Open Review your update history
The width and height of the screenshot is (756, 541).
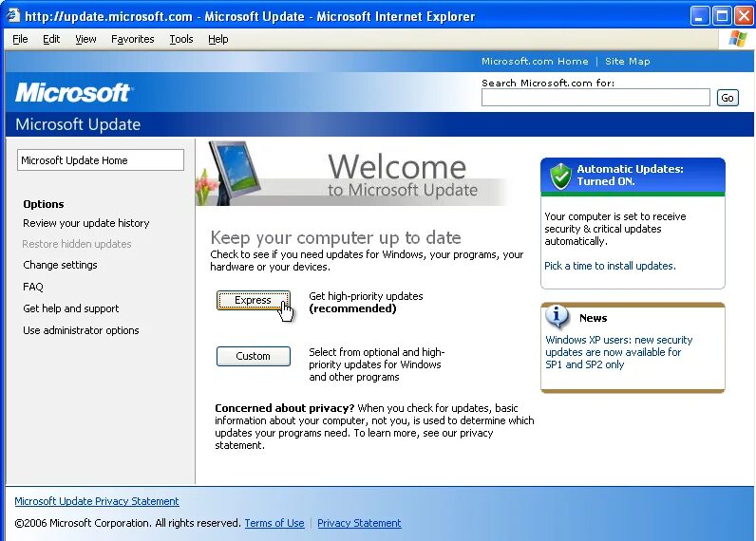coord(86,223)
